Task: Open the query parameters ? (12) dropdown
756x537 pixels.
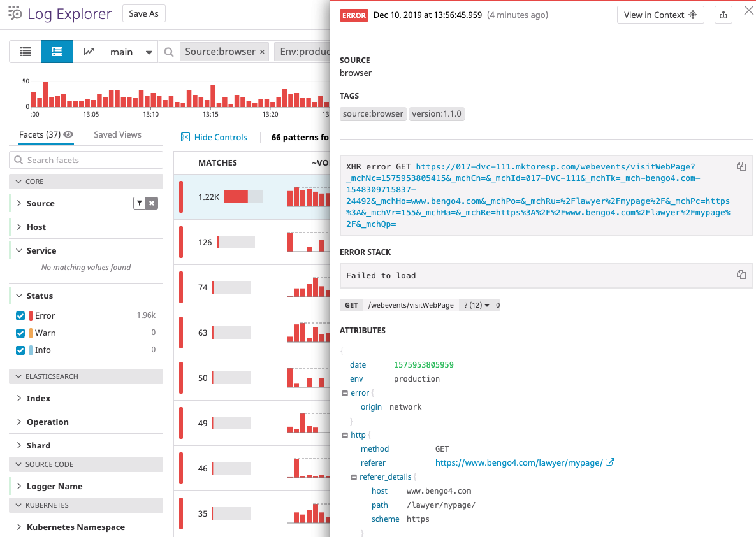Action: [476, 305]
